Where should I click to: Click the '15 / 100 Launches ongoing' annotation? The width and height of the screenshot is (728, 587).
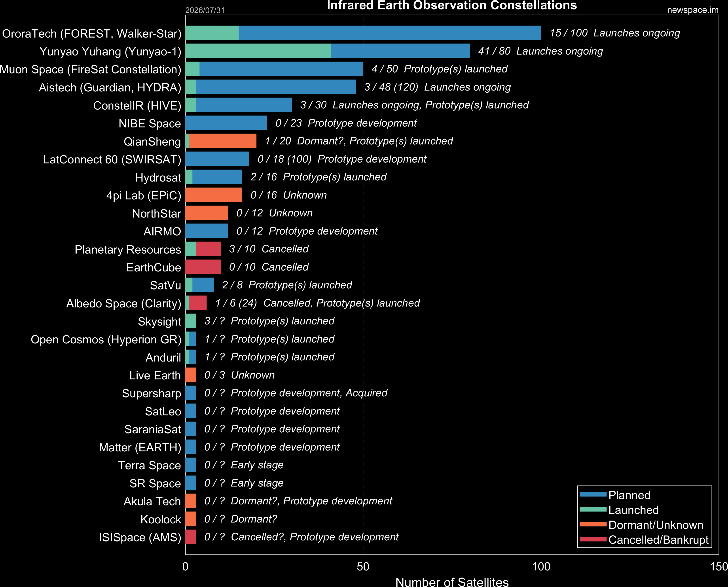coord(615,33)
